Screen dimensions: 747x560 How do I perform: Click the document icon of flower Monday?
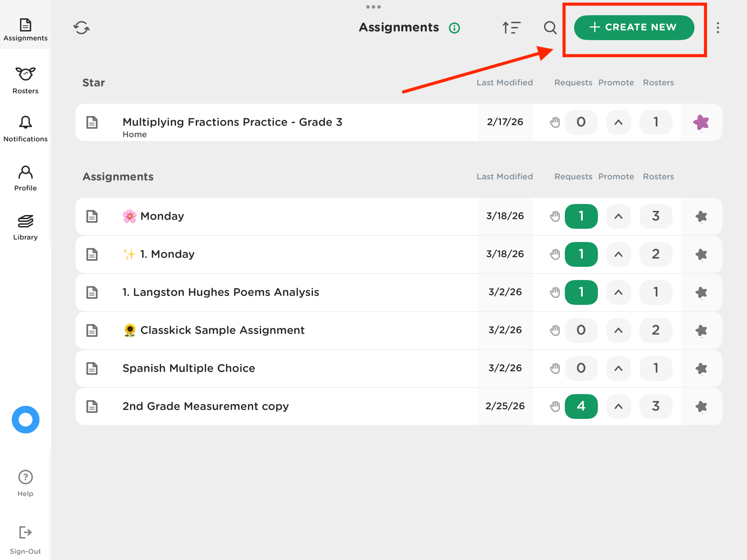tap(92, 216)
